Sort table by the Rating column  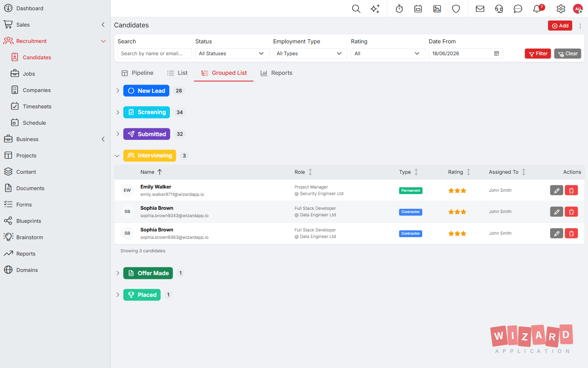coord(459,172)
